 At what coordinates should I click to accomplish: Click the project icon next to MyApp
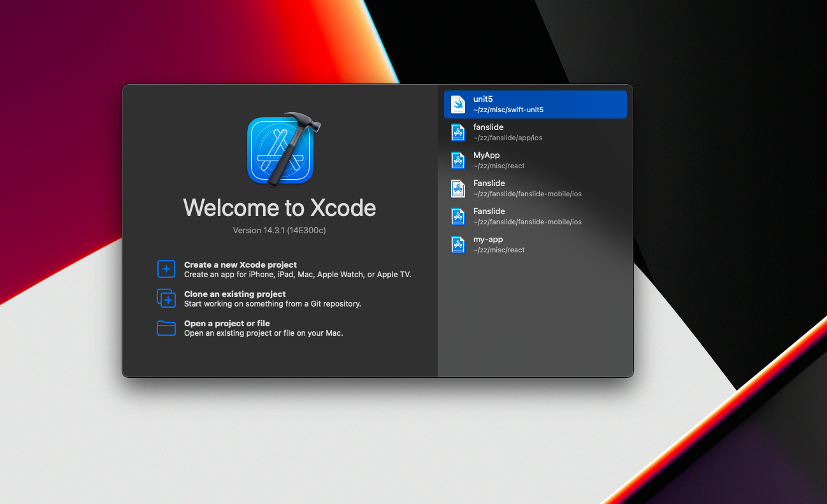(x=458, y=161)
